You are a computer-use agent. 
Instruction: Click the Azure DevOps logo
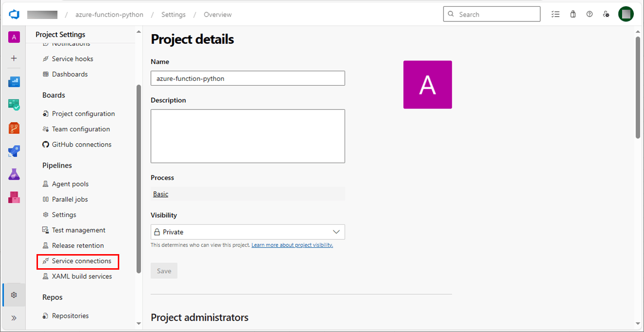click(14, 15)
